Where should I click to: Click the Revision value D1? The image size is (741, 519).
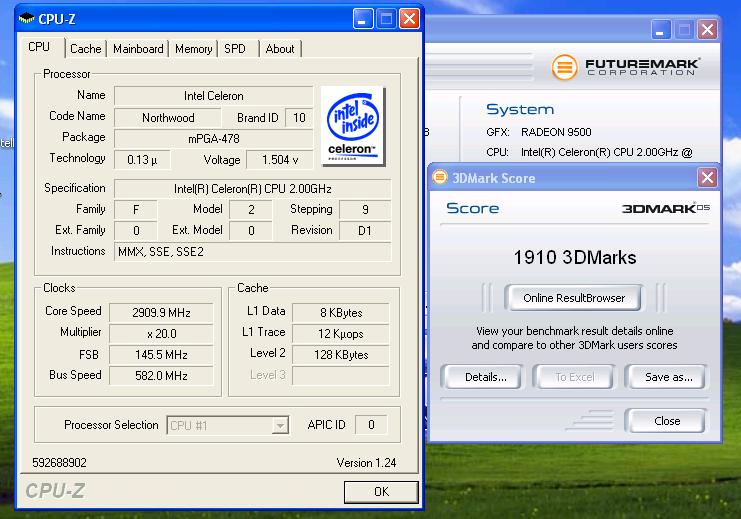tap(365, 231)
